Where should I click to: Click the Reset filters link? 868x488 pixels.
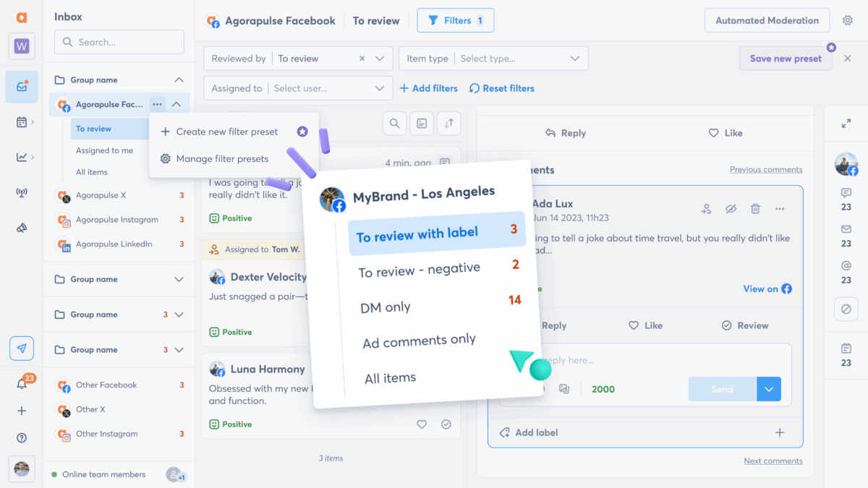click(502, 88)
